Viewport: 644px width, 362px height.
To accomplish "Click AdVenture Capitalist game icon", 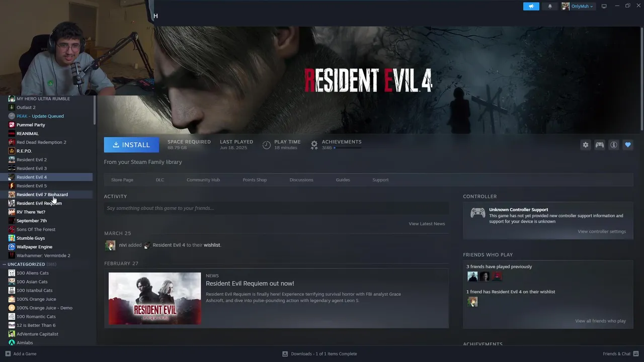I will [x=12, y=334].
